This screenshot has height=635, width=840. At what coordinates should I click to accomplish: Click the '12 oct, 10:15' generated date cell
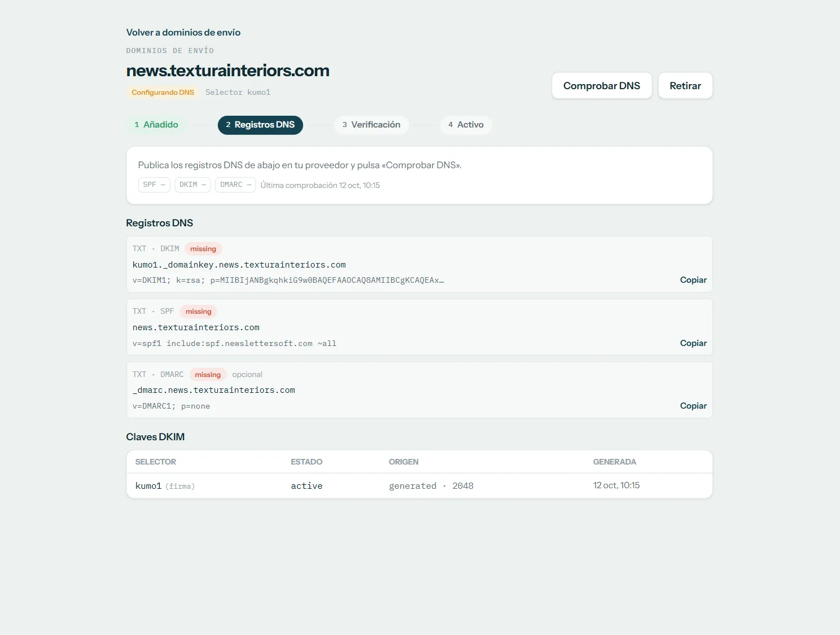tap(616, 485)
